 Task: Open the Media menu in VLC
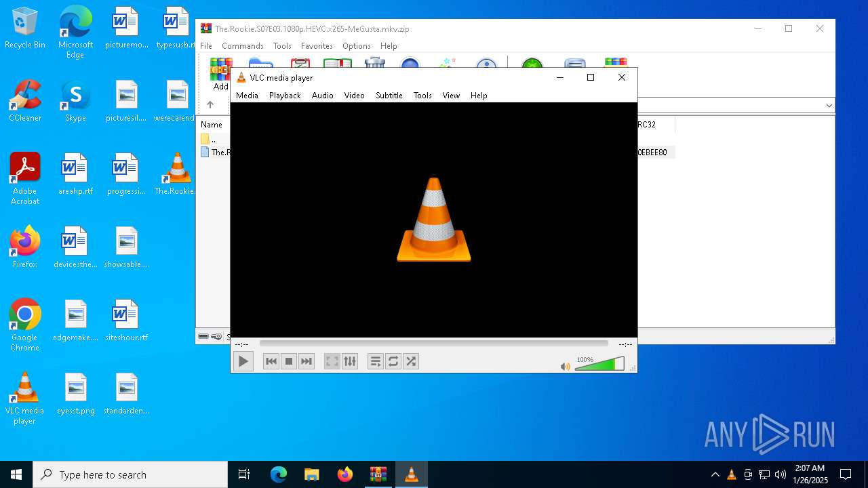[247, 96]
